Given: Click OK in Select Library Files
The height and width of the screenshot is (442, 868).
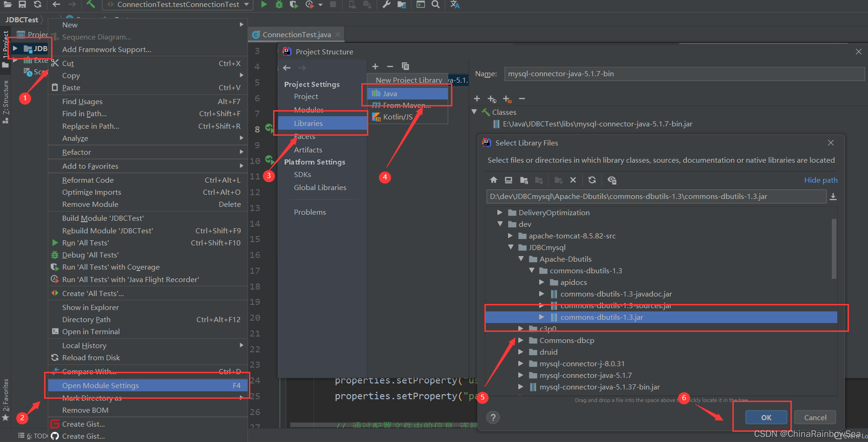Looking at the screenshot, I should coord(766,417).
